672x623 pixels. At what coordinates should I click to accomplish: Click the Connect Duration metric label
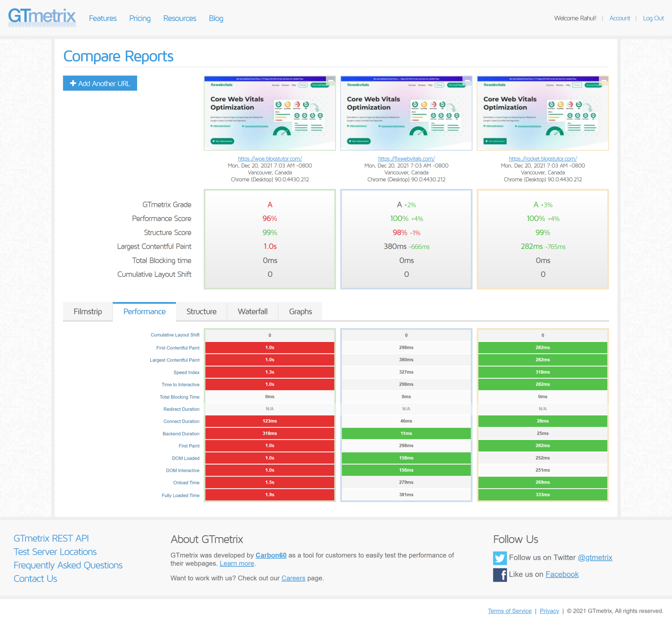[181, 421]
